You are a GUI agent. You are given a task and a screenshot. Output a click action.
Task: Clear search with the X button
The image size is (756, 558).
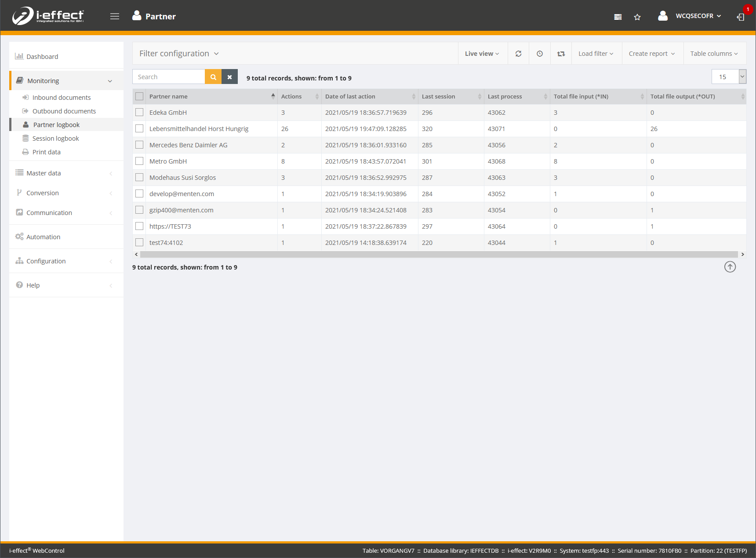pos(229,77)
